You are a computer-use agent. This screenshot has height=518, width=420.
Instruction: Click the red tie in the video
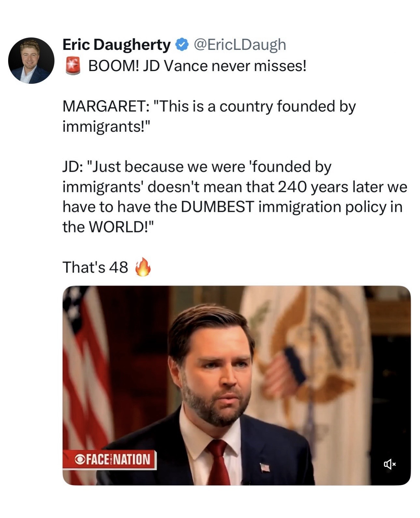click(218, 463)
